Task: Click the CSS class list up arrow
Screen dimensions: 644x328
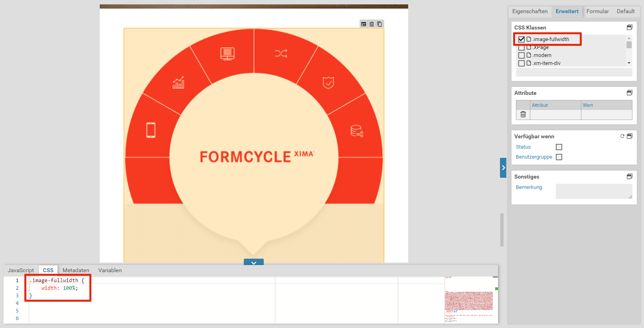Action: pos(629,38)
